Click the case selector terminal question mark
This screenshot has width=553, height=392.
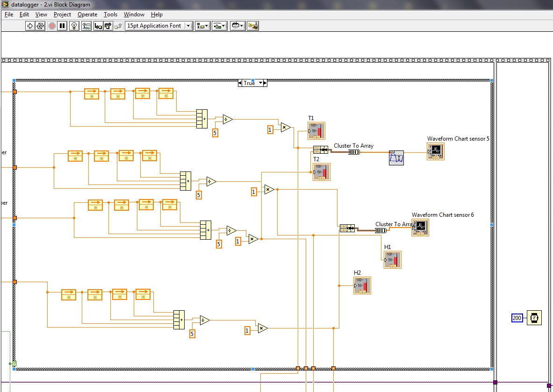point(14,363)
